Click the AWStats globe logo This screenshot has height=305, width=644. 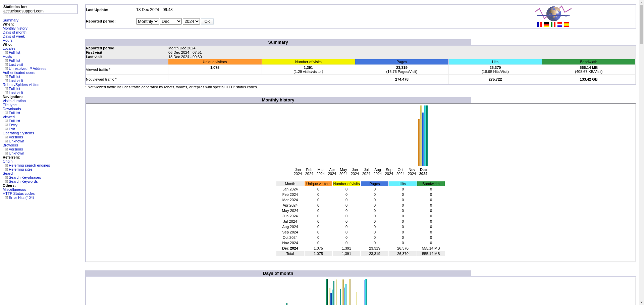[553, 13]
